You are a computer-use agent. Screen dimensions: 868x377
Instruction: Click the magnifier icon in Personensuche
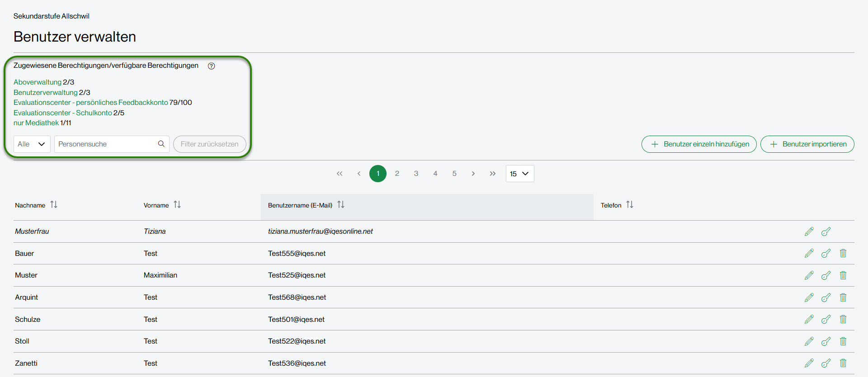click(x=161, y=144)
